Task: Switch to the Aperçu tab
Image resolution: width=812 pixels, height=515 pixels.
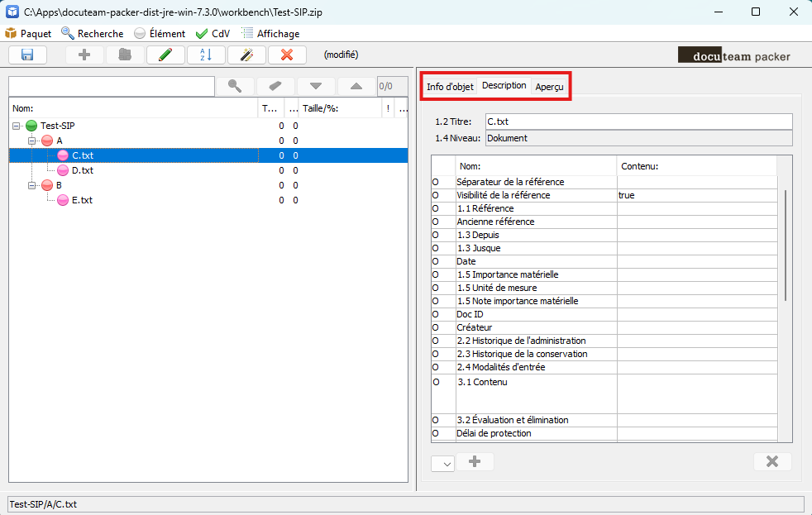Action: pyautogui.click(x=549, y=85)
